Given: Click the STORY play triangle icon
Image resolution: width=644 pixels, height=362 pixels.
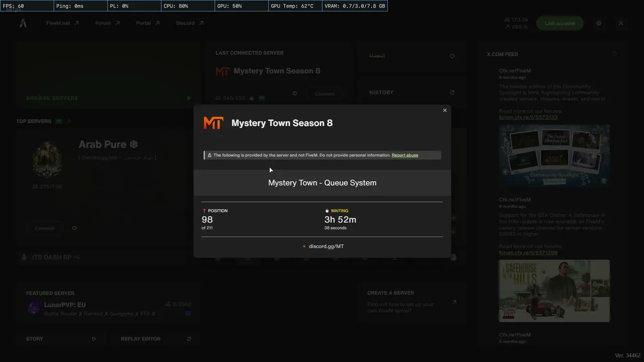Looking at the screenshot, I should [x=94, y=339].
